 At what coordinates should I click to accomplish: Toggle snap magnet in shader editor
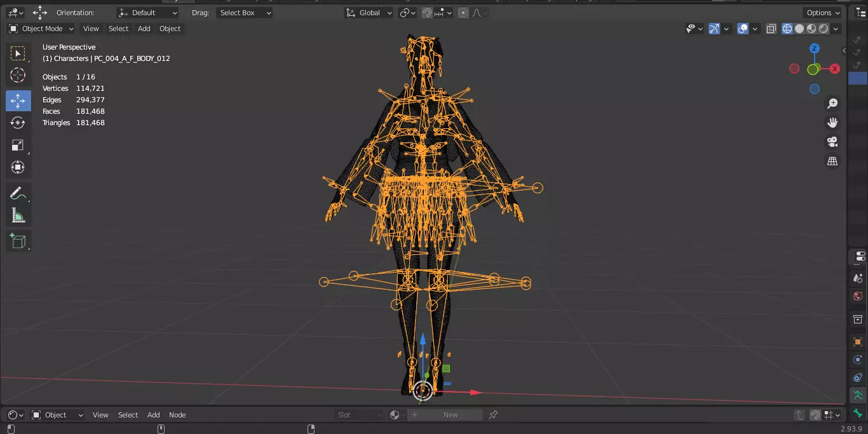pyautogui.click(x=815, y=415)
